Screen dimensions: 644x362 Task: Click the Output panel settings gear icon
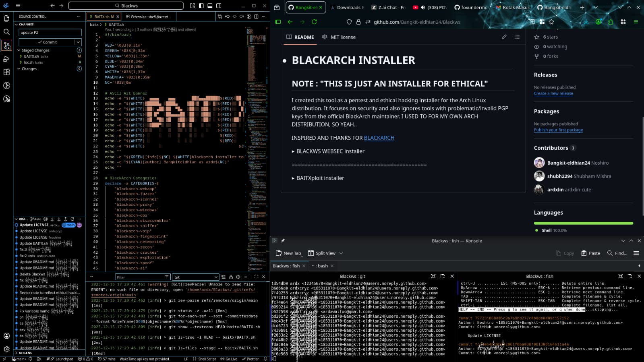pyautogui.click(x=238, y=277)
